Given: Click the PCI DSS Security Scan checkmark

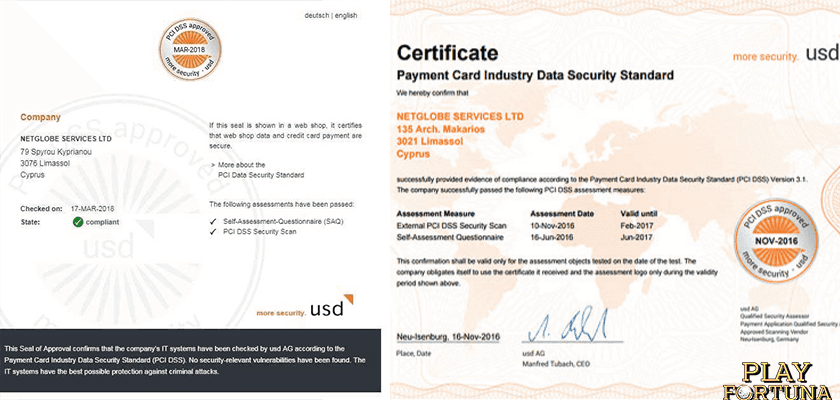Looking at the screenshot, I should pyautogui.click(x=214, y=232).
